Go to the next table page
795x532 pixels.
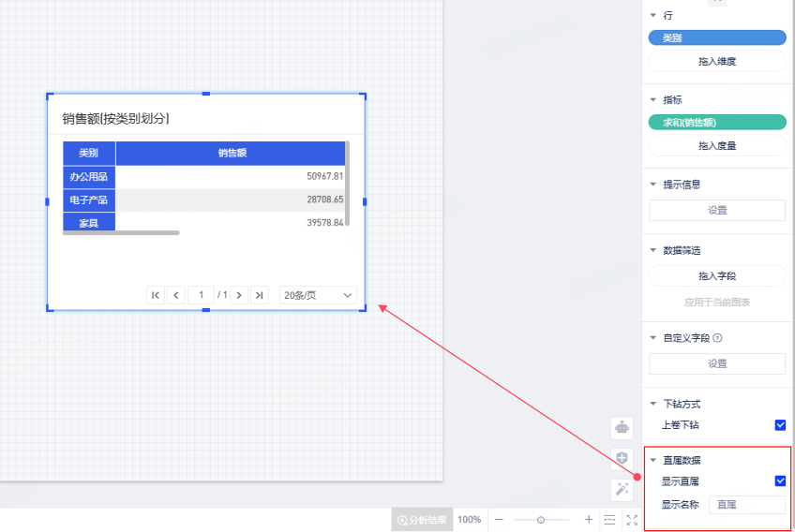(239, 295)
